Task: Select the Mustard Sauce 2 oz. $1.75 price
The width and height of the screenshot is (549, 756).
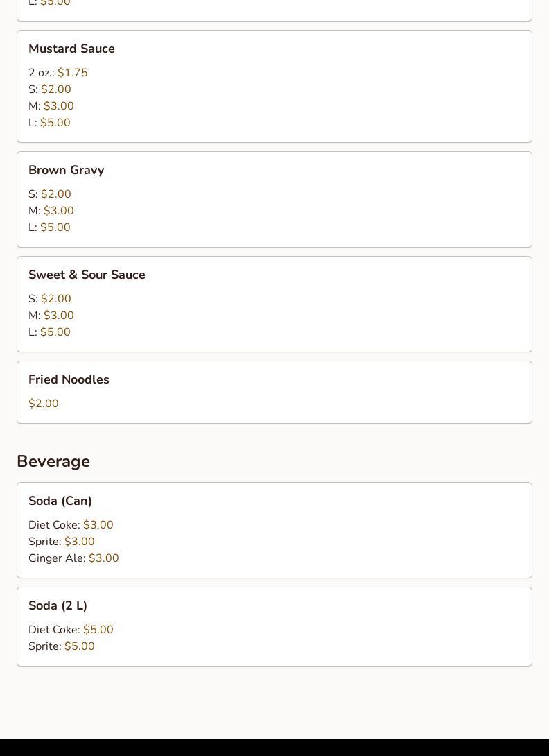Action: (58, 73)
